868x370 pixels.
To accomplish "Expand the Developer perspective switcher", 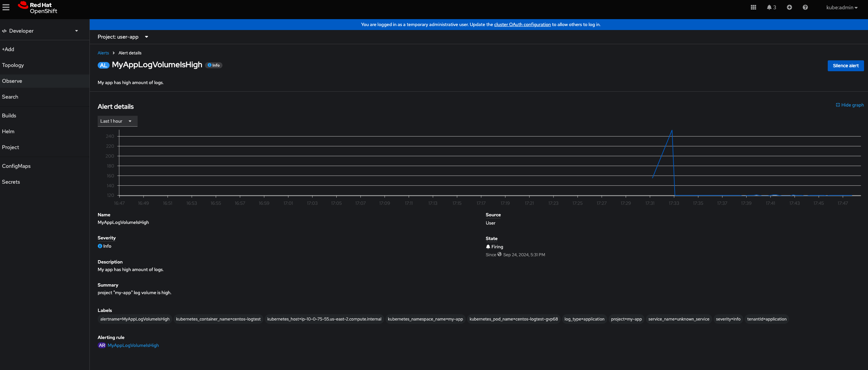I will (x=40, y=31).
